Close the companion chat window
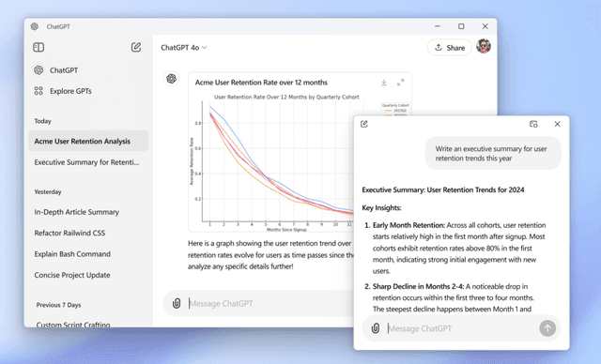 click(557, 124)
